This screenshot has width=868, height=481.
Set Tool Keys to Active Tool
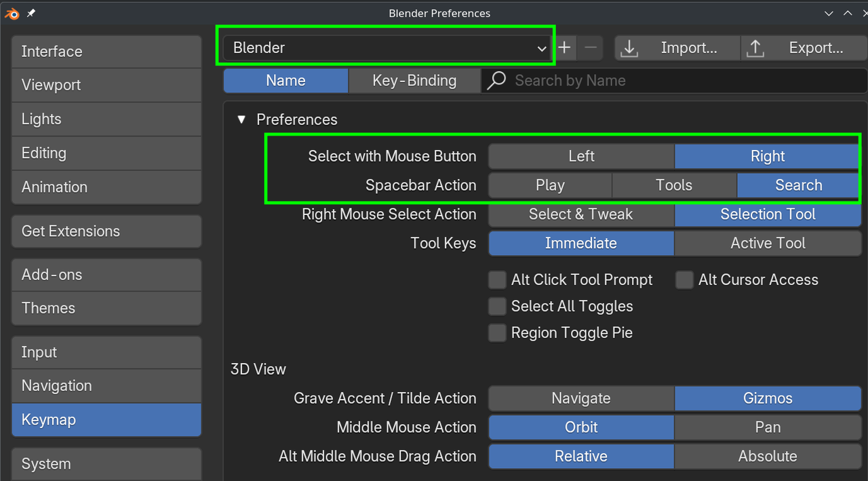click(768, 244)
